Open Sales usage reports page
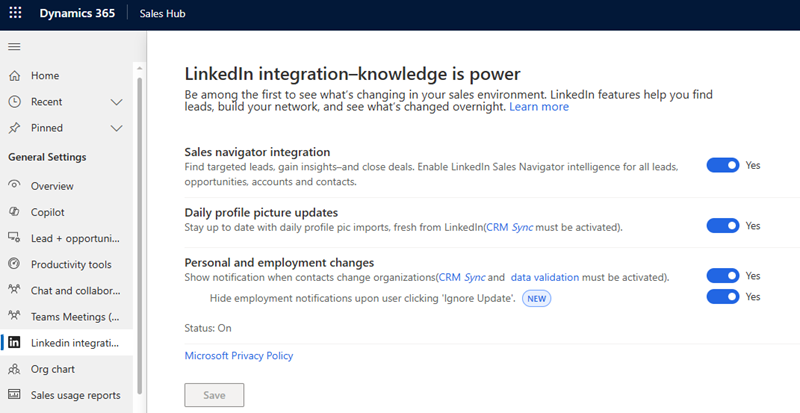Viewport: 800px width, 413px height. (66, 395)
